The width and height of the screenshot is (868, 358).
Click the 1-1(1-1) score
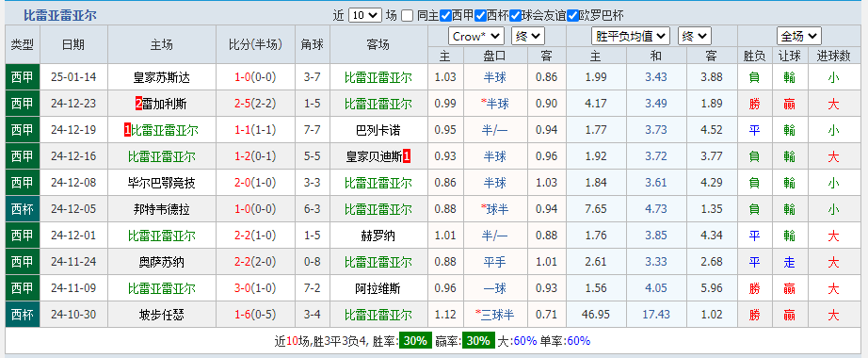[x=255, y=130]
